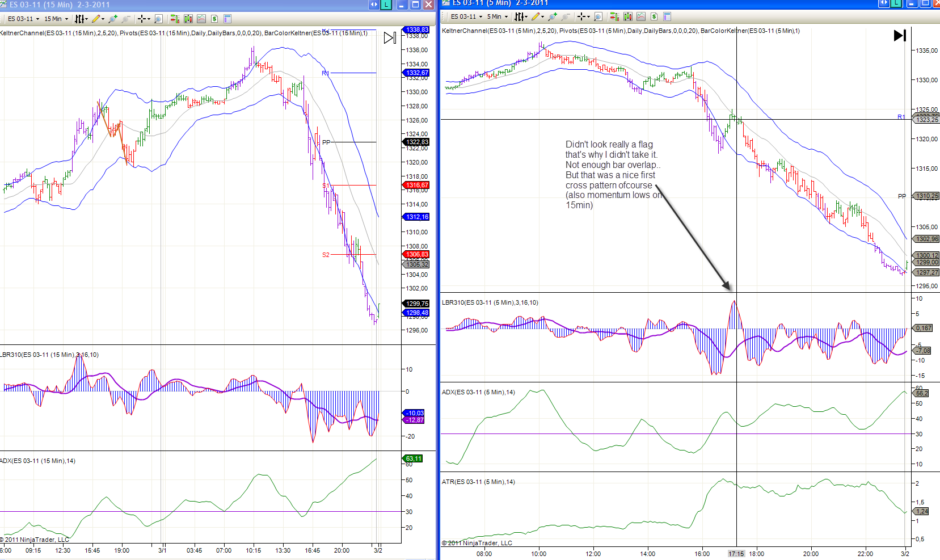Click the red 1306,83 S2 price marker
940x560 pixels.
point(417,254)
